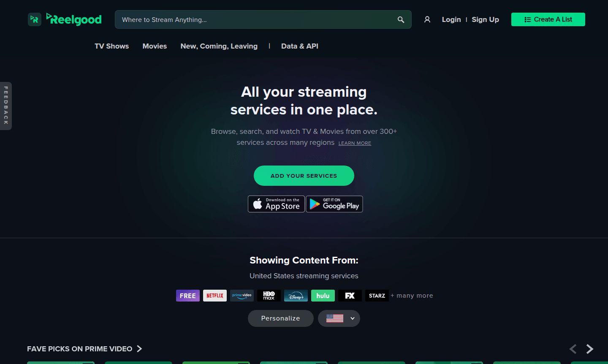
Task: Select the Starz service icon
Action: [x=377, y=296]
